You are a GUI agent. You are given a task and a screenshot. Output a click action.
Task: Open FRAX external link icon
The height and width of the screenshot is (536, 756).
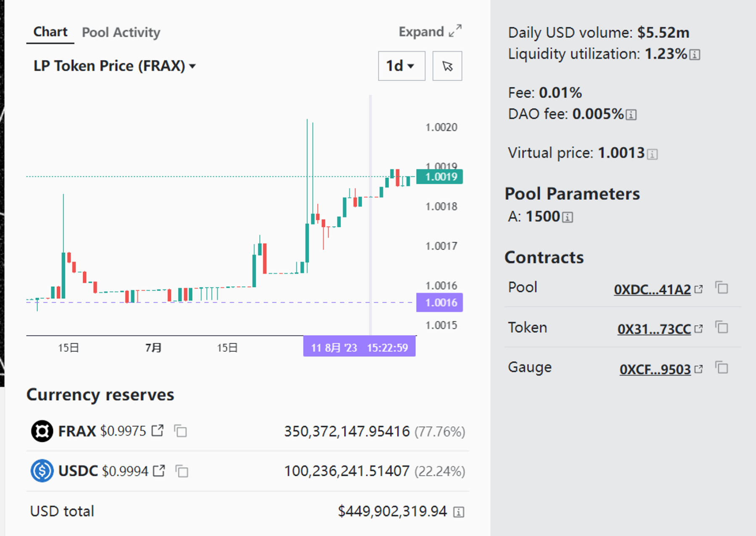coord(157,430)
